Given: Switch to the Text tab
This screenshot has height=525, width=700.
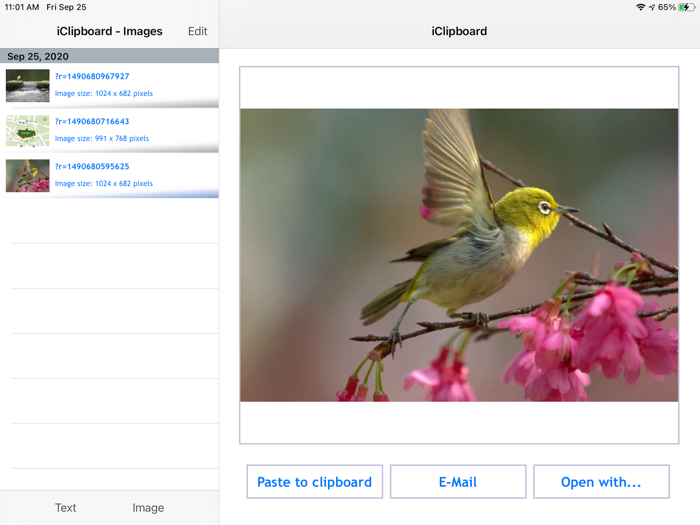Looking at the screenshot, I should [x=66, y=508].
